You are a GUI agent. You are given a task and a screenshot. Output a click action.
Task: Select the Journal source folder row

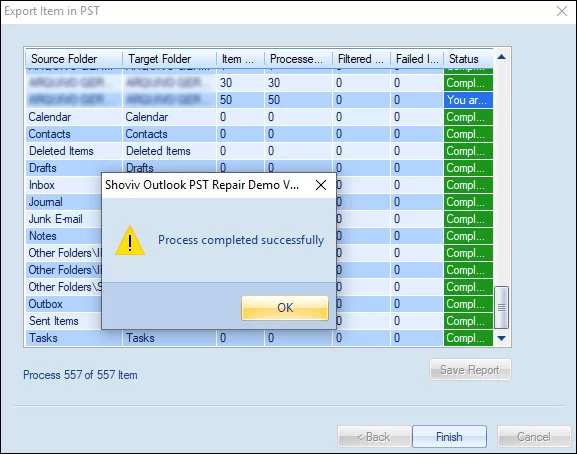click(63, 202)
